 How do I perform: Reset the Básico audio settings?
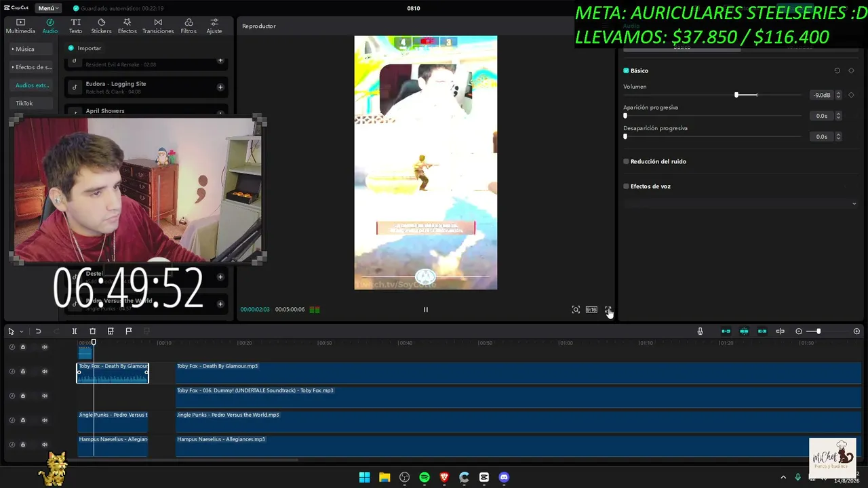[837, 70]
